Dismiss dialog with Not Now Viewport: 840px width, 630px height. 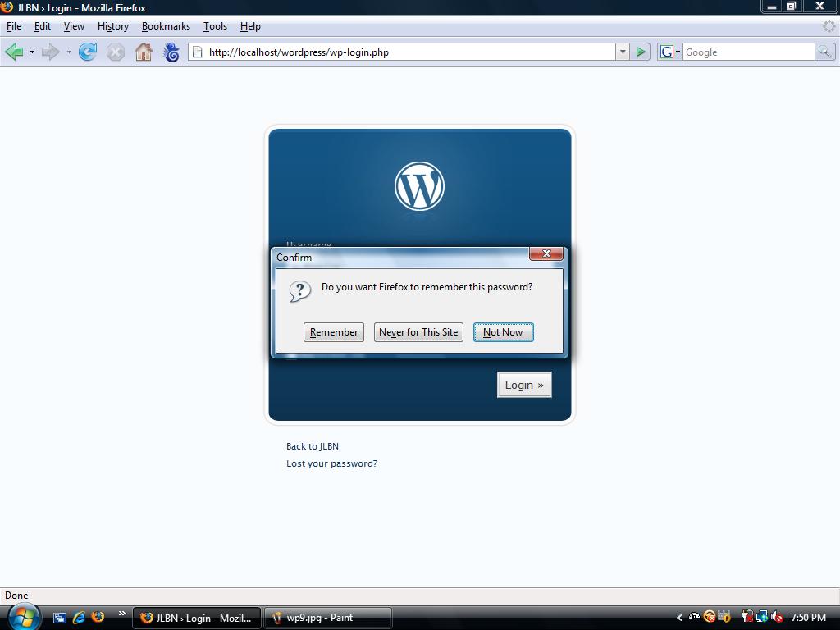(503, 332)
